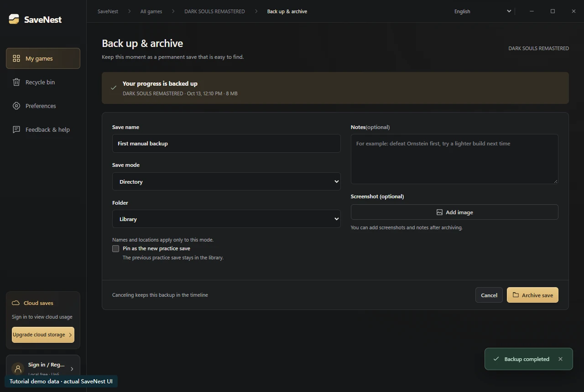Click the folder icon on Archive save
Image resolution: width=584 pixels, height=392 pixels.
click(516, 295)
